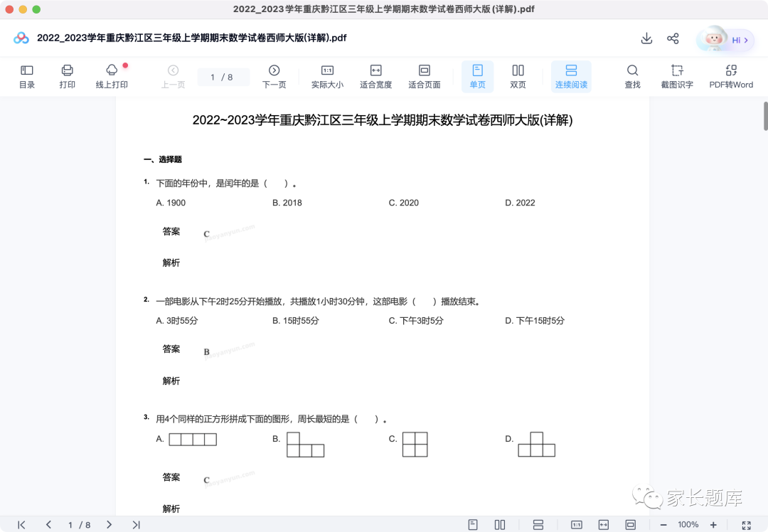Click option A. 1900 in question 1
Screen dimensions: 768x532
[x=171, y=203]
